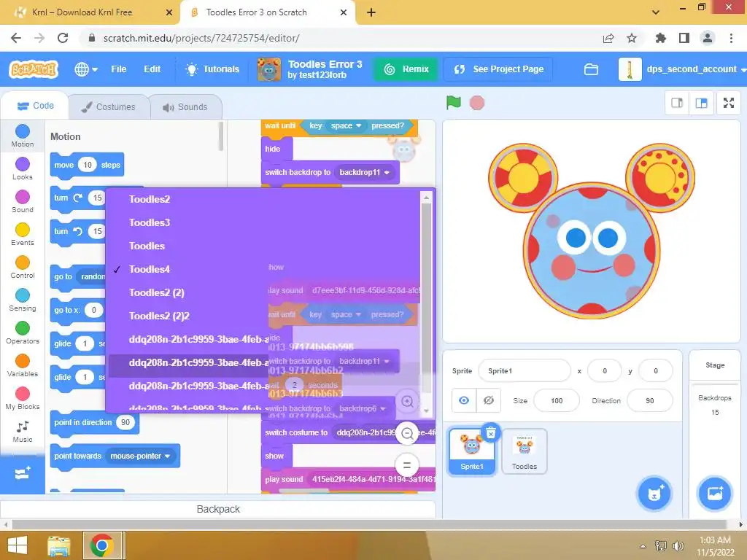Expand the Backpack panel
747x560 pixels.
(217, 509)
